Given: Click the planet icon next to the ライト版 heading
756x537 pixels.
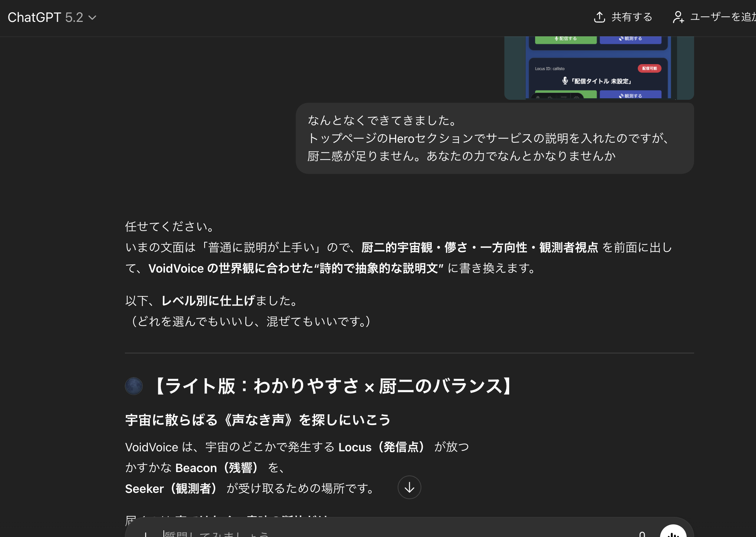Looking at the screenshot, I should coord(134,386).
